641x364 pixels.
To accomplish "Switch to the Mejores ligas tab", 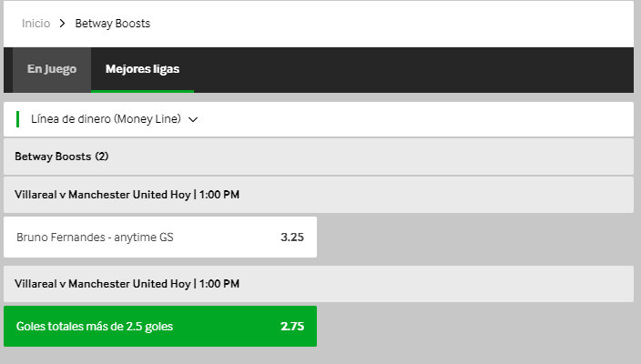I will click(142, 69).
